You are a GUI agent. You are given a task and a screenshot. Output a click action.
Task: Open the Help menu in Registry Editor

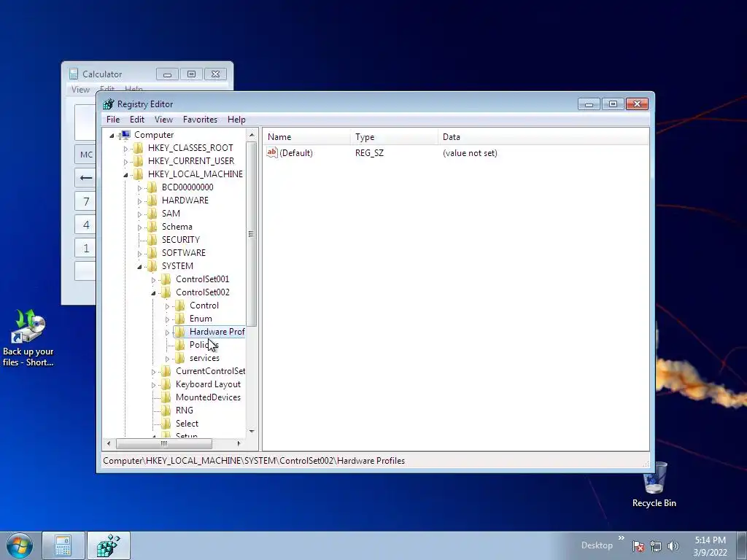(236, 120)
